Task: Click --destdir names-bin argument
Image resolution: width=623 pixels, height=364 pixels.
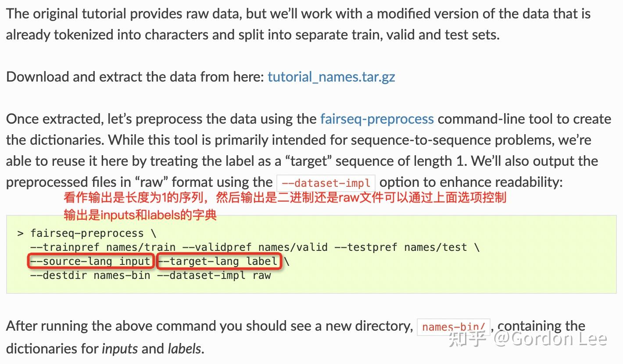Action: (90, 275)
